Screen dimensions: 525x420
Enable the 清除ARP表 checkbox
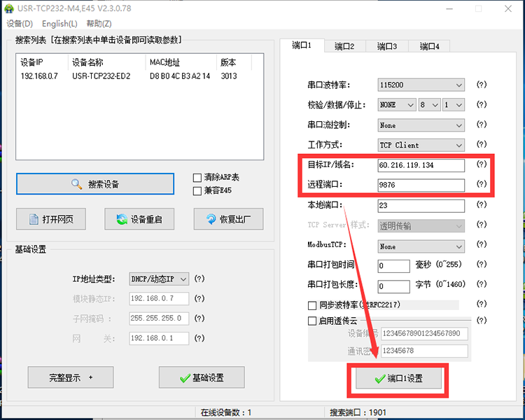[x=197, y=178]
